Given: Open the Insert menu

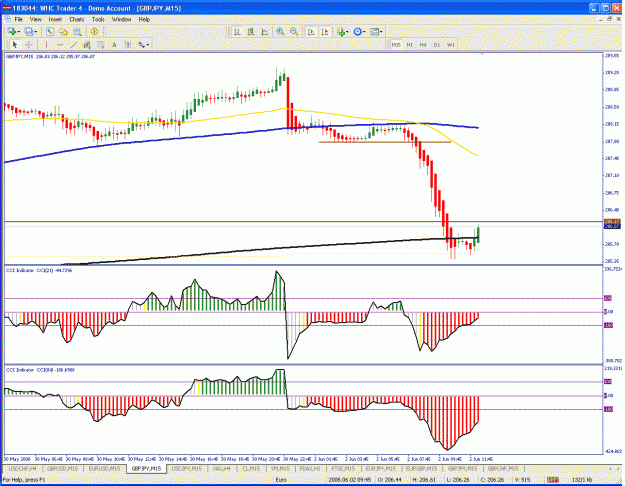Looking at the screenshot, I should [55, 19].
